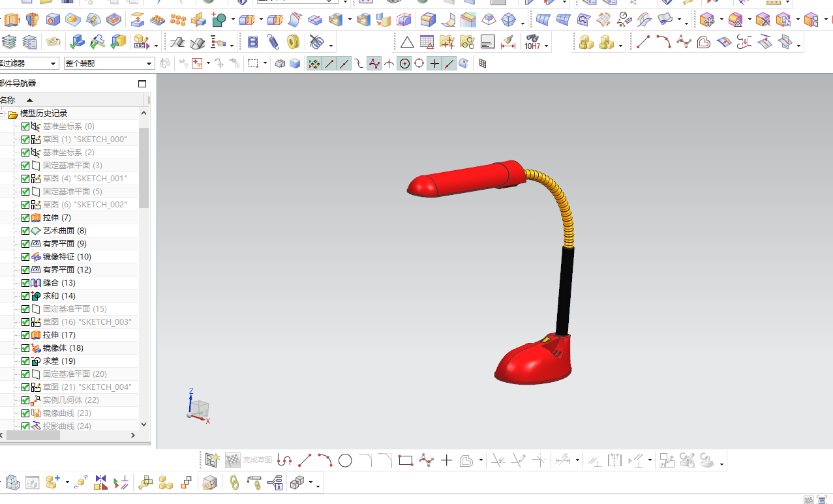The height and width of the screenshot is (504, 833).
Task: Click the triangle symbol toolbar icon
Action: click(407, 42)
